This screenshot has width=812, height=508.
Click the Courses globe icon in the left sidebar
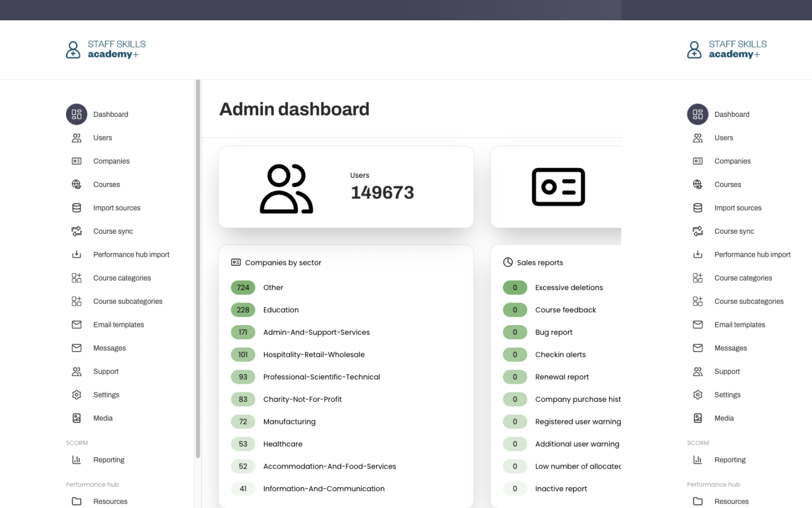[x=77, y=185]
